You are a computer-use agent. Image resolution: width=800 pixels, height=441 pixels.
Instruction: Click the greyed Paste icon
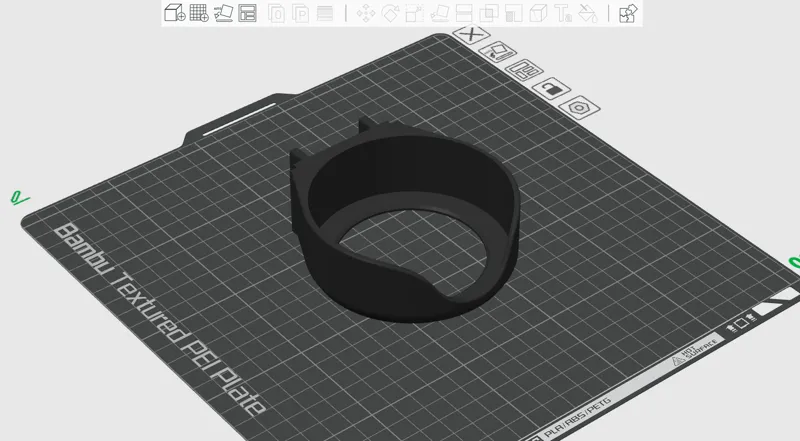301,13
